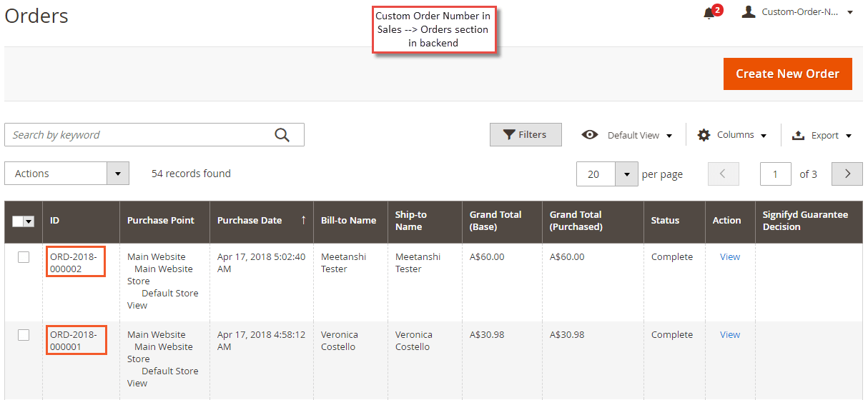Image resolution: width=868 pixels, height=400 pixels.
Task: Select checkbox for order ORD-2018-000002
Action: pos(24,257)
